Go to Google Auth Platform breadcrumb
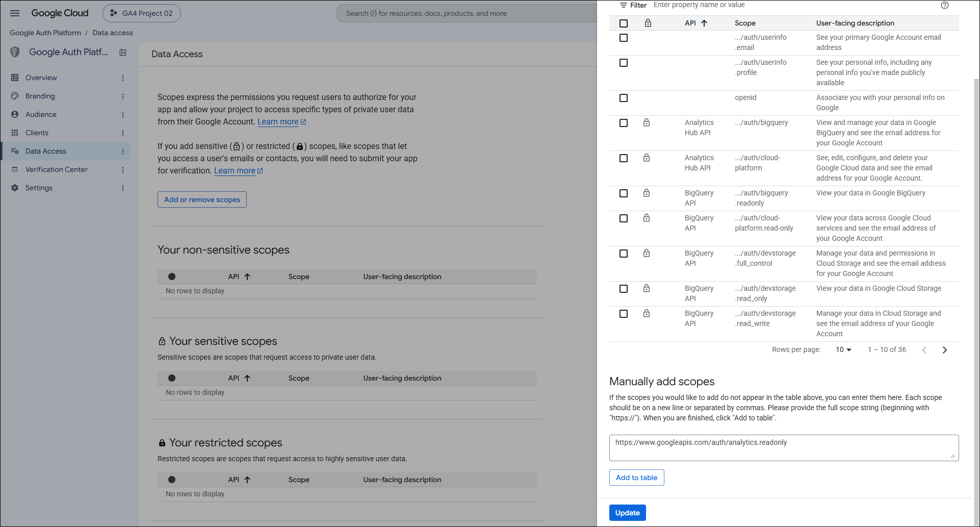 pos(45,33)
